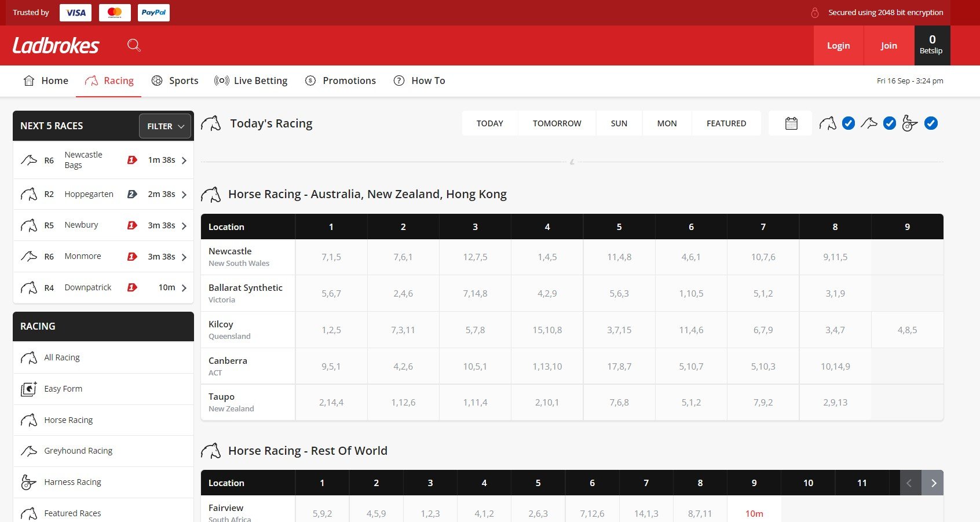Image resolution: width=980 pixels, height=522 pixels.
Task: Expand the Newcastle Bags R6 race chevron
Action: 184,160
